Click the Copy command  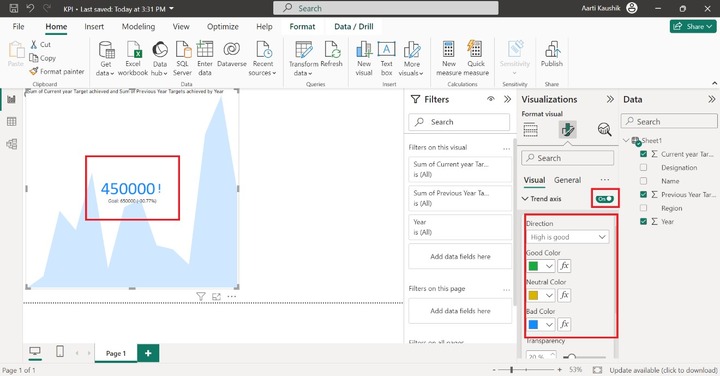(42, 58)
